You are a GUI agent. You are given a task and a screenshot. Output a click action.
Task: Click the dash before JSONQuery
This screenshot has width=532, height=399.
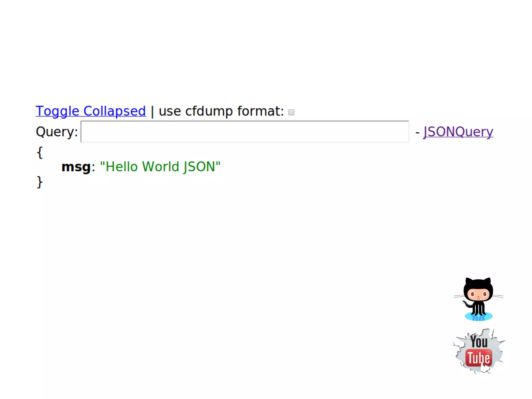[x=417, y=132]
